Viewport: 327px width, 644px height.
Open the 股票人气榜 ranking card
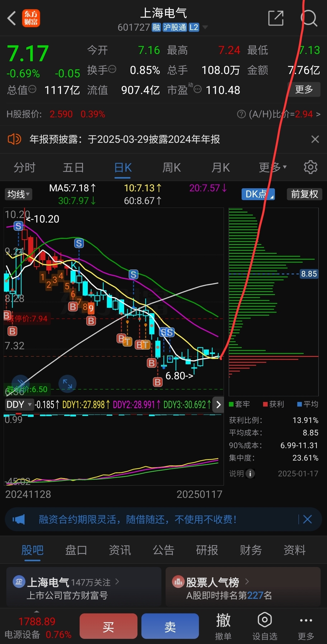click(243, 587)
